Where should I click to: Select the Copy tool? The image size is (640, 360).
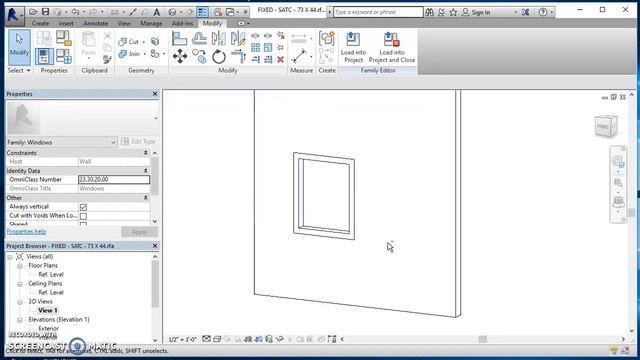pyautogui.click(x=199, y=56)
